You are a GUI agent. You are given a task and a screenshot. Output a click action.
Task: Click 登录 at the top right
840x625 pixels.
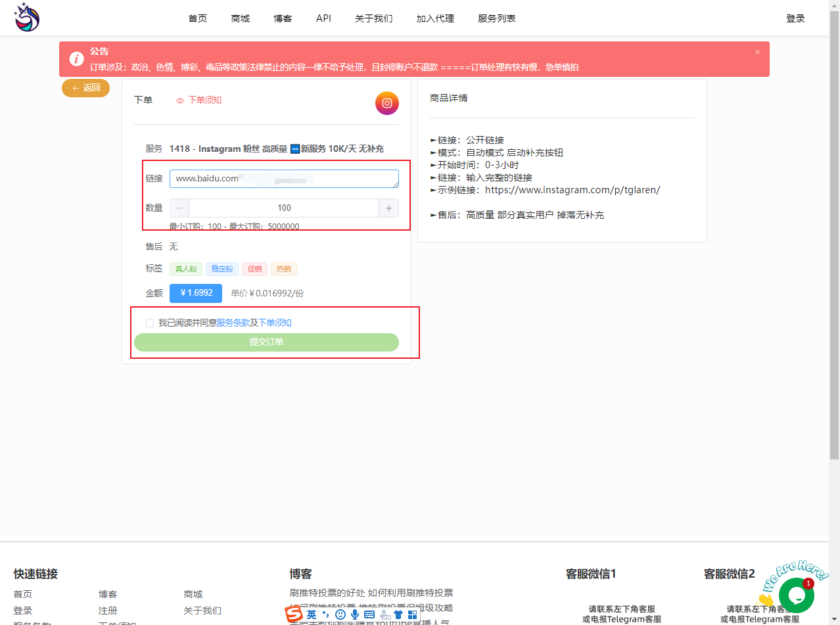pos(795,18)
